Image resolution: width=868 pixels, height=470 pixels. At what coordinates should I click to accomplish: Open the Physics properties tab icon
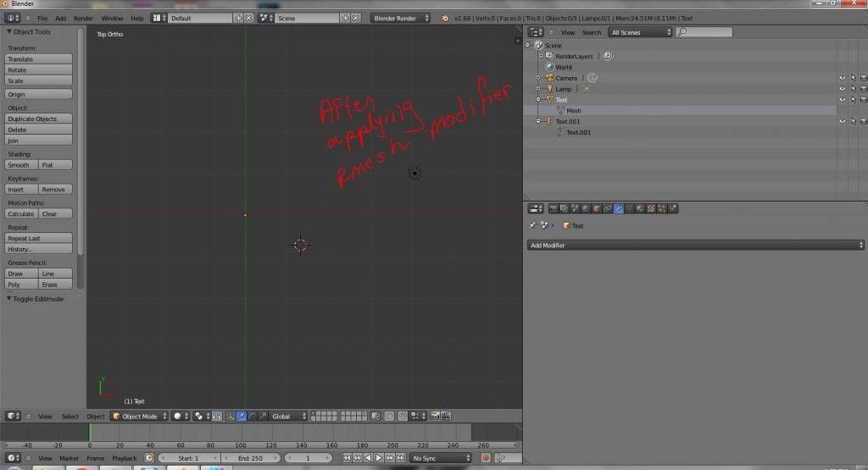click(672, 208)
